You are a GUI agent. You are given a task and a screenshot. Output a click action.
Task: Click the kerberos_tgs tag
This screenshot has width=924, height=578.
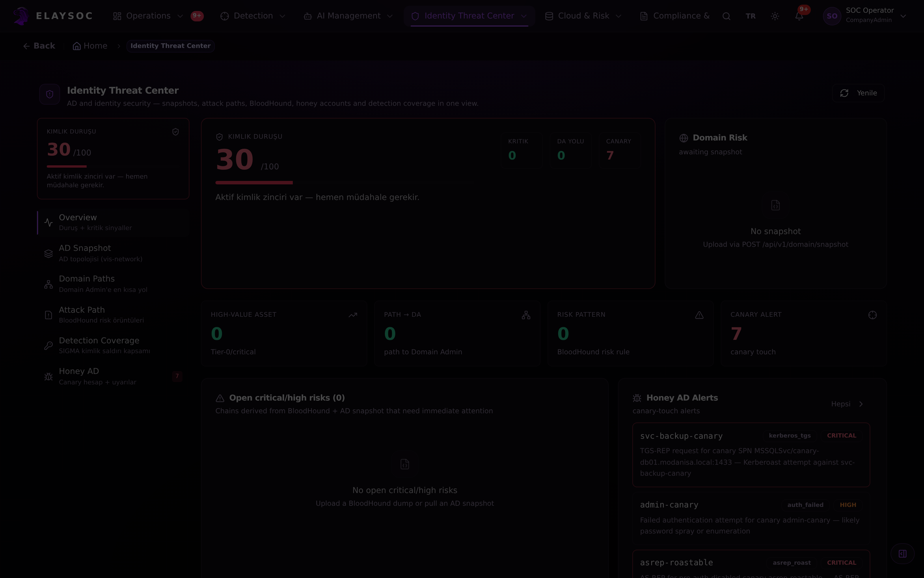click(x=790, y=436)
